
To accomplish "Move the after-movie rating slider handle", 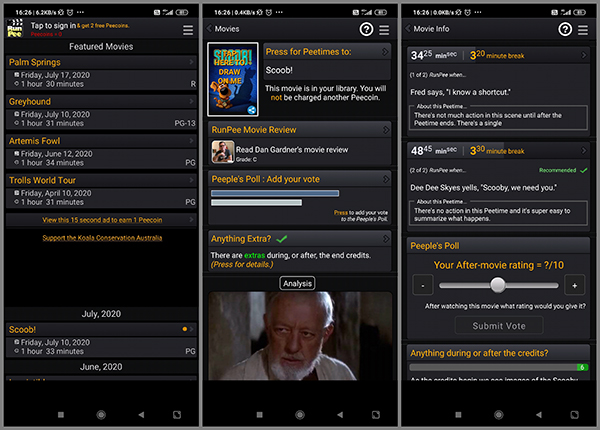I will [x=498, y=285].
